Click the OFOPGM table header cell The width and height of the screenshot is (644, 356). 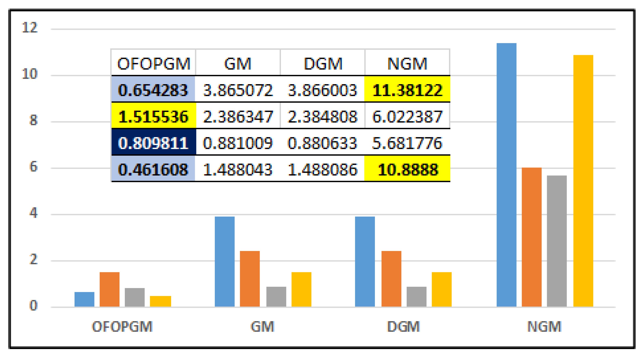tap(153, 63)
